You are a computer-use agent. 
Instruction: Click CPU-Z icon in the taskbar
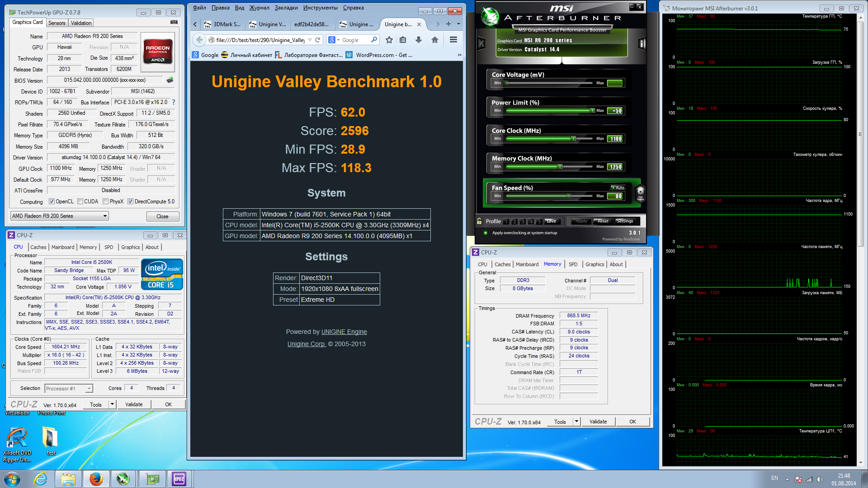click(179, 479)
